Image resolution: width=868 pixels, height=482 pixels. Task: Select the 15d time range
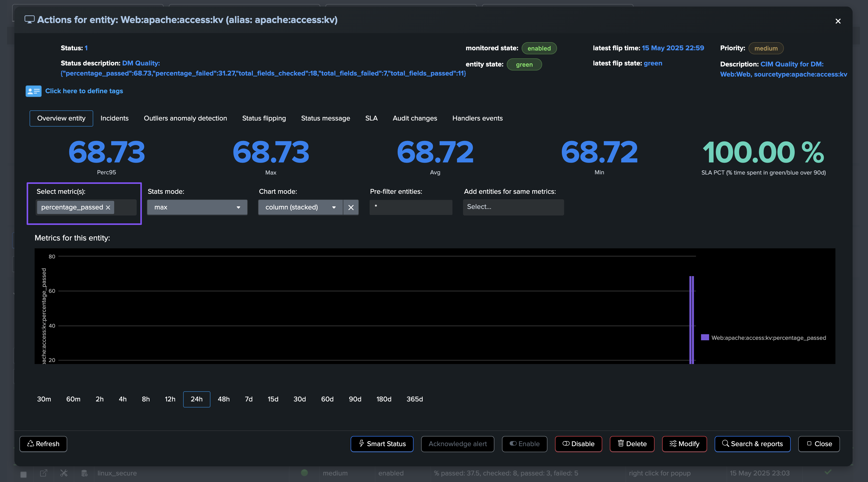273,399
